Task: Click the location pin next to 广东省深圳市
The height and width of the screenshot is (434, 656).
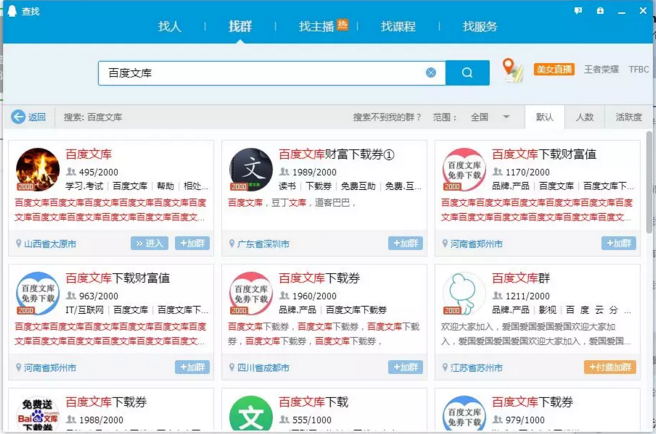Action: click(x=232, y=243)
